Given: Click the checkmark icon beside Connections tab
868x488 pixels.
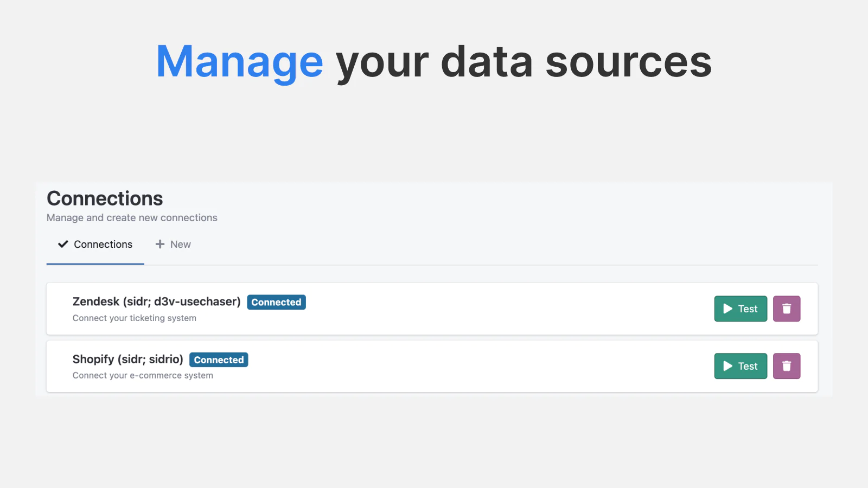Looking at the screenshot, I should click(x=63, y=244).
